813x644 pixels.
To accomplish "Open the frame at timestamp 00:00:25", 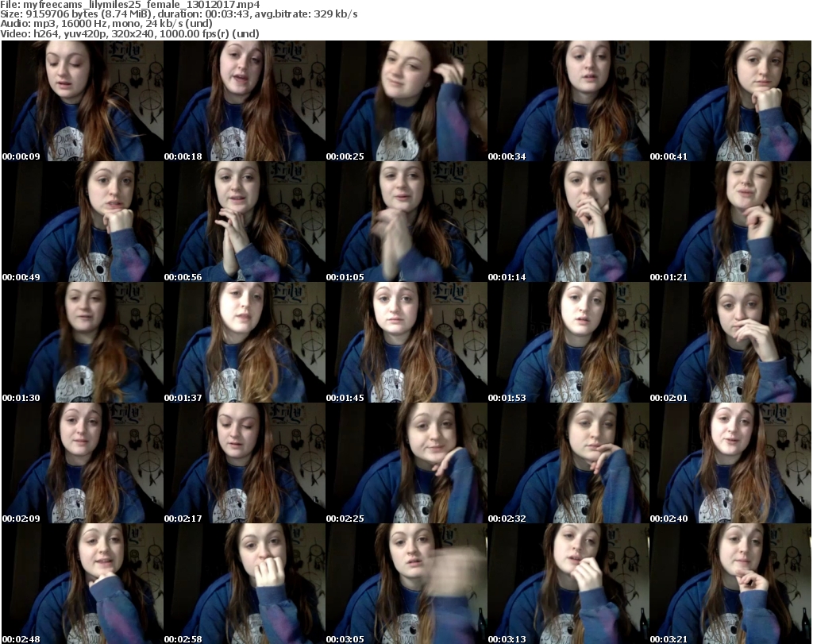I will point(406,101).
